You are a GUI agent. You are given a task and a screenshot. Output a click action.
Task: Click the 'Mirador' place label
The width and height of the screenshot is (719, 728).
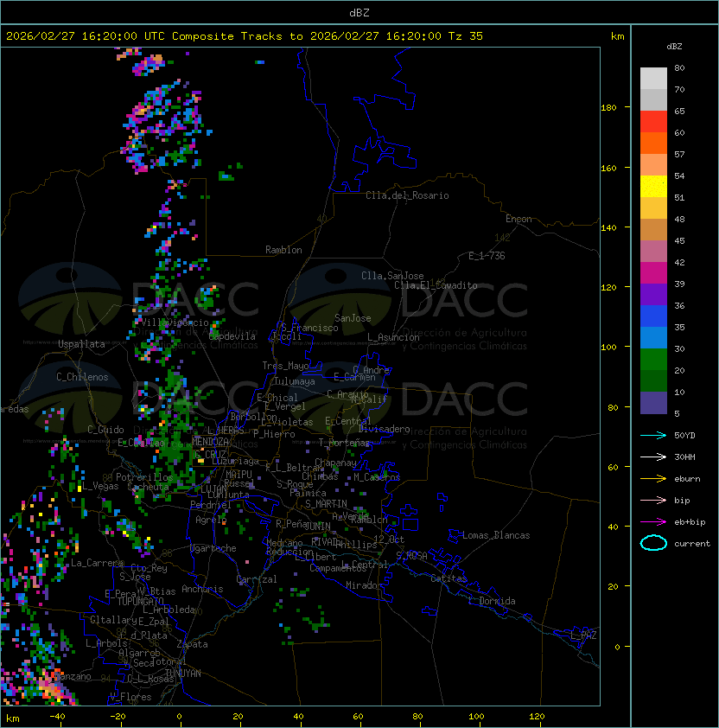(364, 585)
